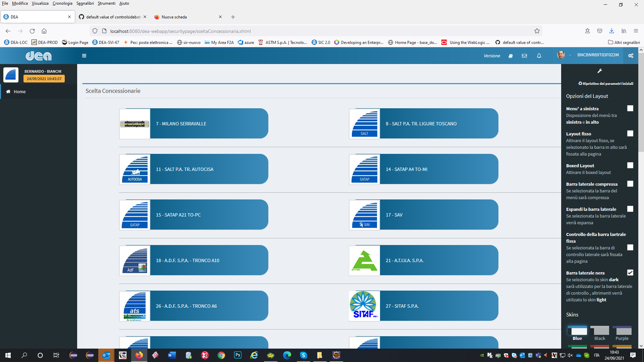Image resolution: width=644 pixels, height=362 pixels.
Task: Open the Segnalibri menu
Action: point(85,3)
